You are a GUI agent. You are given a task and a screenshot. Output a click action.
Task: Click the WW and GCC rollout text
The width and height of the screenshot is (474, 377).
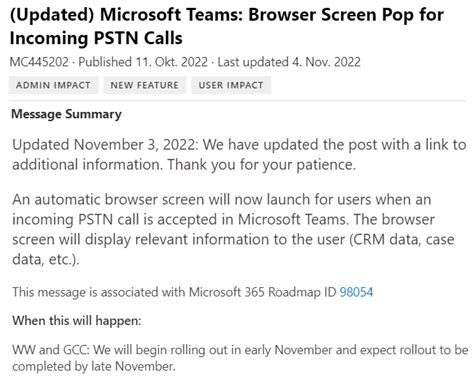(240, 358)
